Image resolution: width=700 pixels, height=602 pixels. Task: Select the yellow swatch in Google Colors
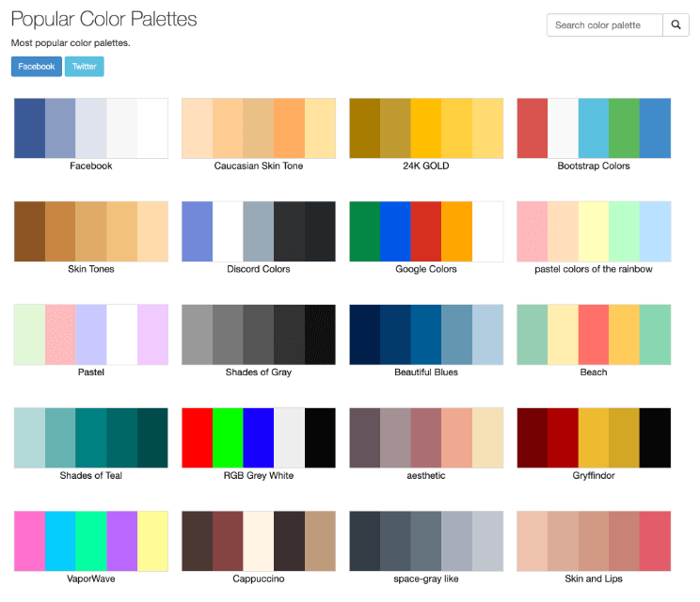tap(456, 231)
